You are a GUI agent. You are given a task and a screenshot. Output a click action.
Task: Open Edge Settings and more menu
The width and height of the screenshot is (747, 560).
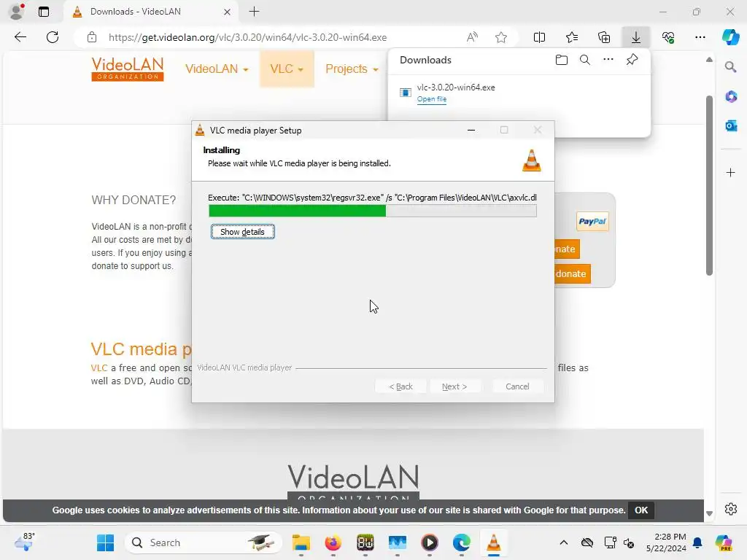pos(700,37)
